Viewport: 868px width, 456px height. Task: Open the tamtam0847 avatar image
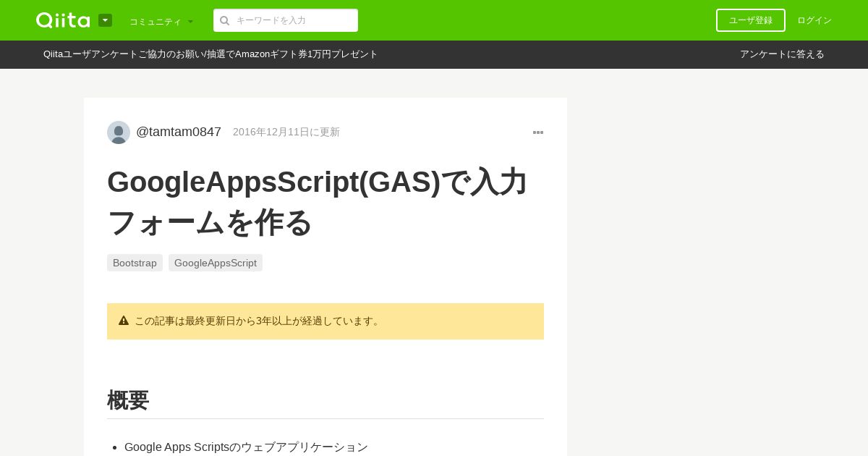tap(119, 132)
